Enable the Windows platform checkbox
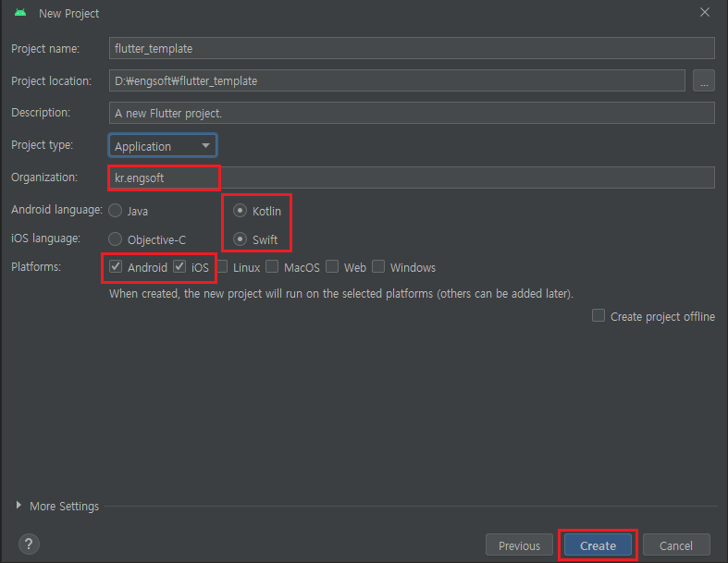 point(378,267)
